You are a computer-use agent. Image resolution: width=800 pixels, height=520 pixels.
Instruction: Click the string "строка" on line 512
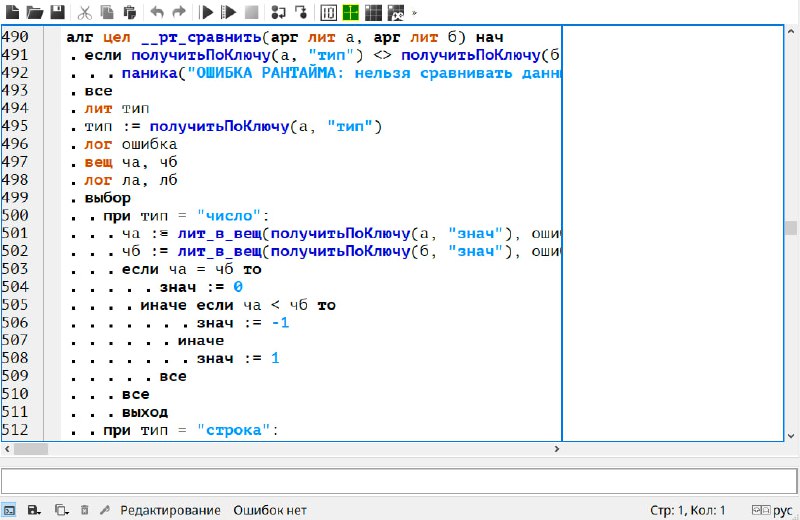pyautogui.click(x=234, y=430)
